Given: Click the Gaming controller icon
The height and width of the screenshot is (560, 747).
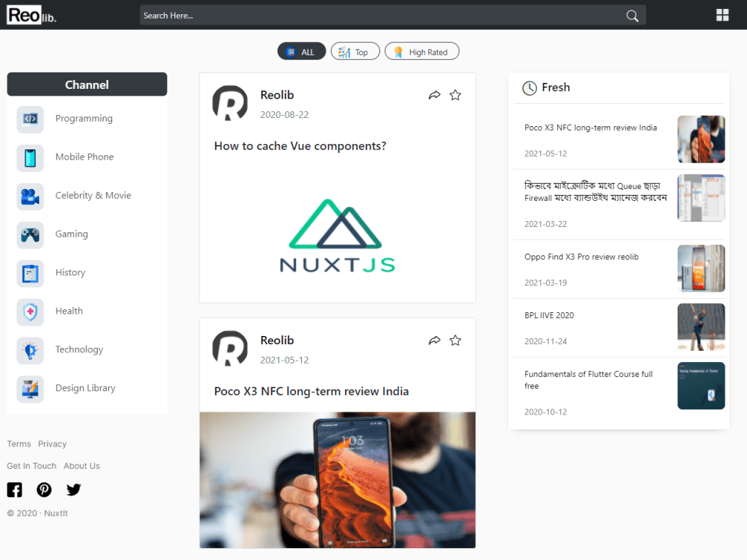Looking at the screenshot, I should click(30, 234).
